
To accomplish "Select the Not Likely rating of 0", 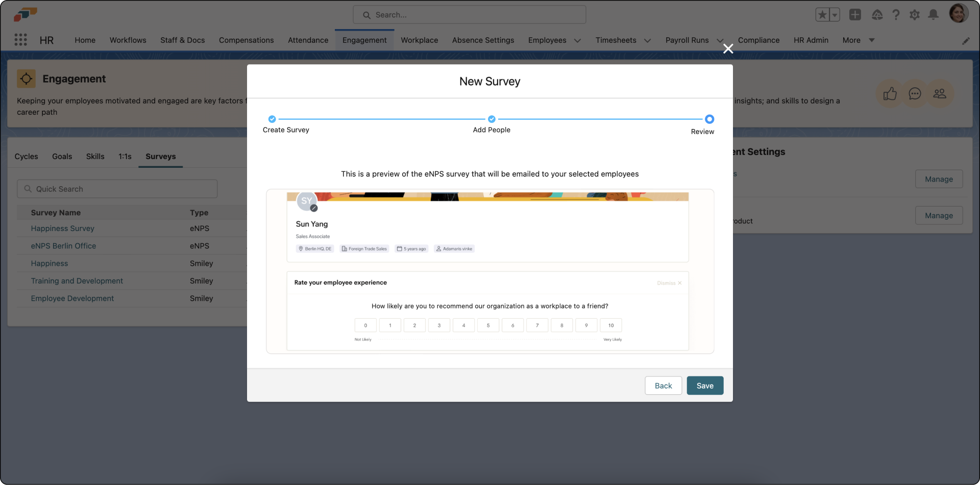I will point(365,325).
